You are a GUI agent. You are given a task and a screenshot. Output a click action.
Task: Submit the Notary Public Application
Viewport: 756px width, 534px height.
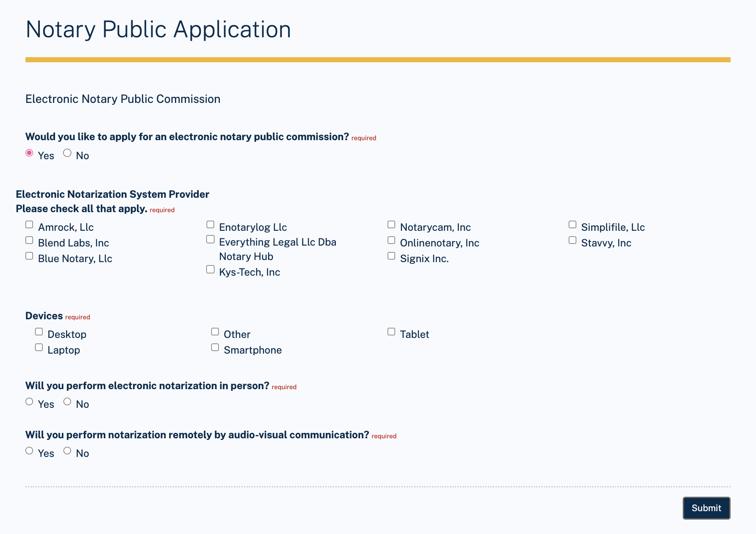click(x=706, y=508)
